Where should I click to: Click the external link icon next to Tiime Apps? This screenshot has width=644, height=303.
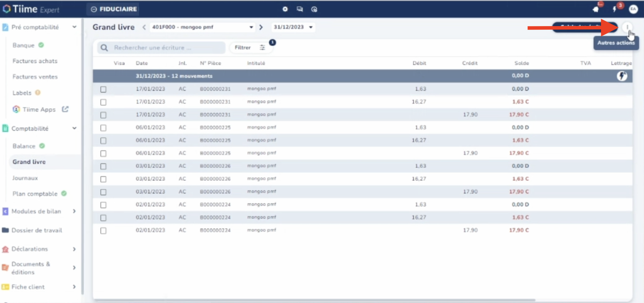(x=65, y=109)
